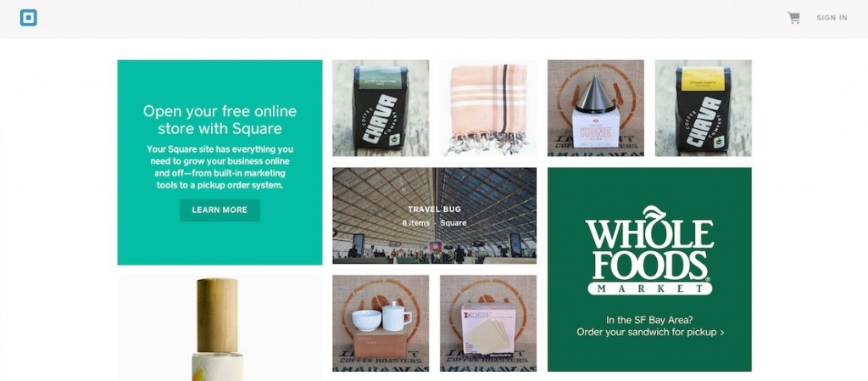Click the Travel Bug title text
Viewport: 868px width, 381px height.
point(435,210)
